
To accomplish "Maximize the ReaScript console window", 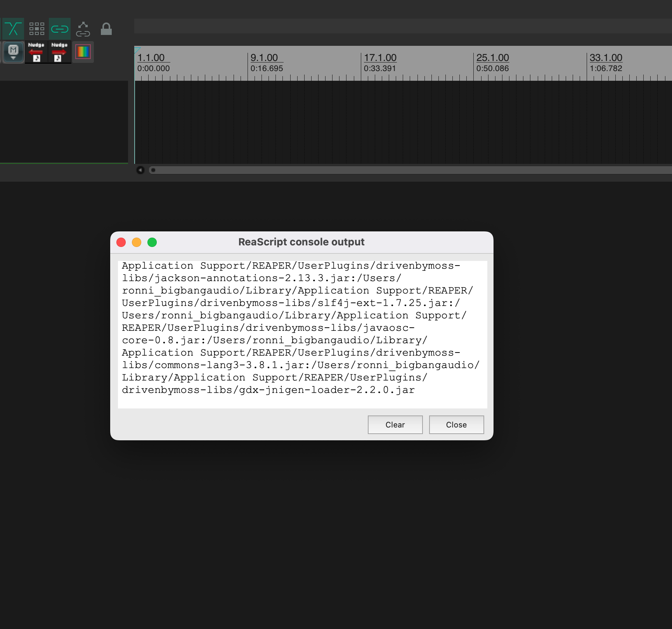I will [x=152, y=242].
